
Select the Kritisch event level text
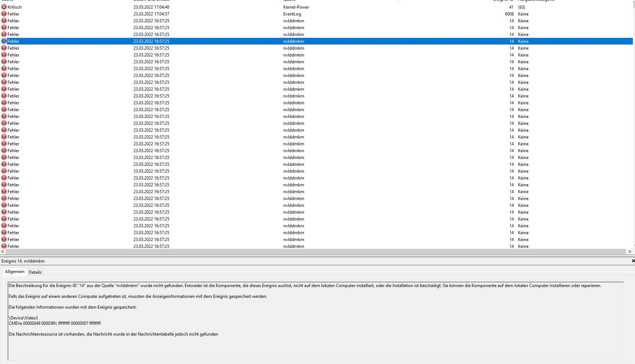pyautogui.click(x=14, y=7)
